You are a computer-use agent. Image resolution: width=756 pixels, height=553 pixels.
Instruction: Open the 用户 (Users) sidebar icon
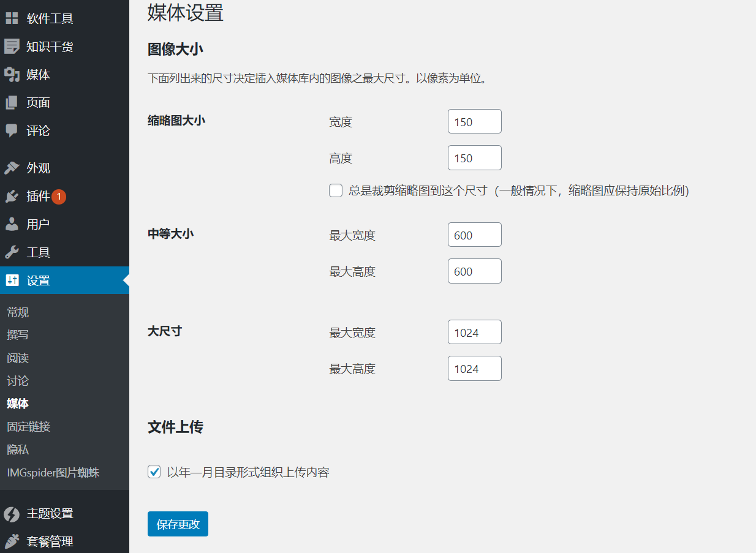12,224
